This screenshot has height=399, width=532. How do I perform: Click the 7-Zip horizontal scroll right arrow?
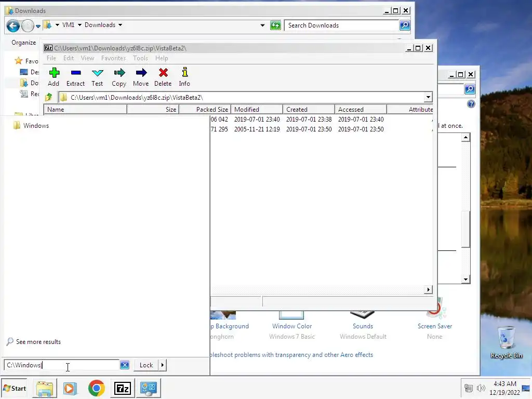click(x=428, y=289)
